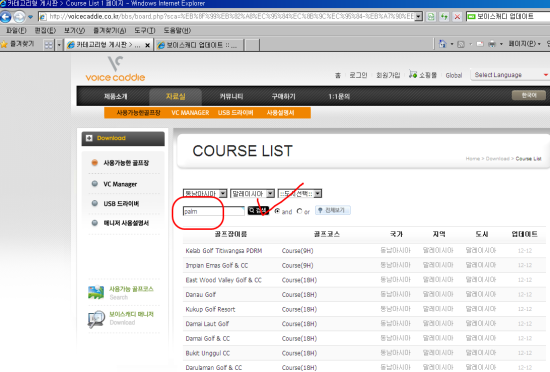This screenshot has width=550, height=372.
Task: Click the black search button next to palm field
Action: [x=258, y=210]
